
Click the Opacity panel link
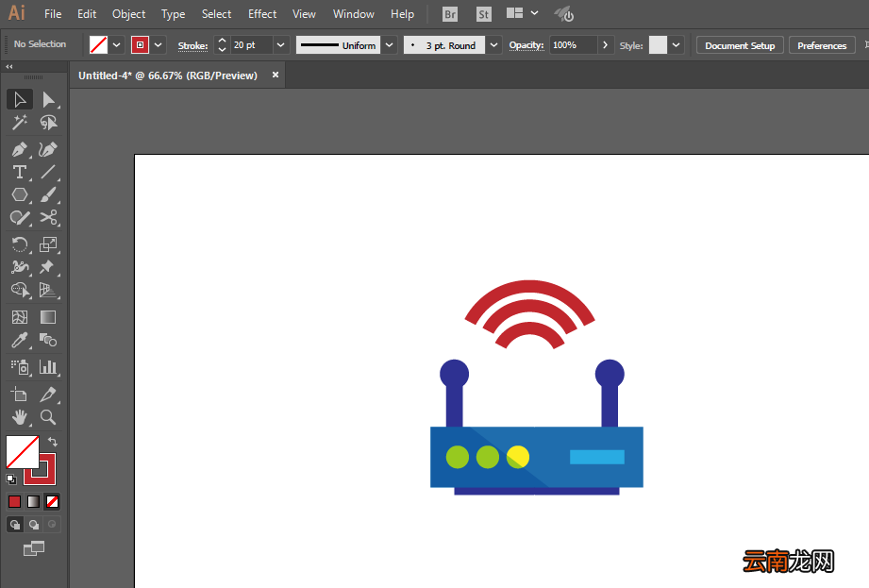526,45
